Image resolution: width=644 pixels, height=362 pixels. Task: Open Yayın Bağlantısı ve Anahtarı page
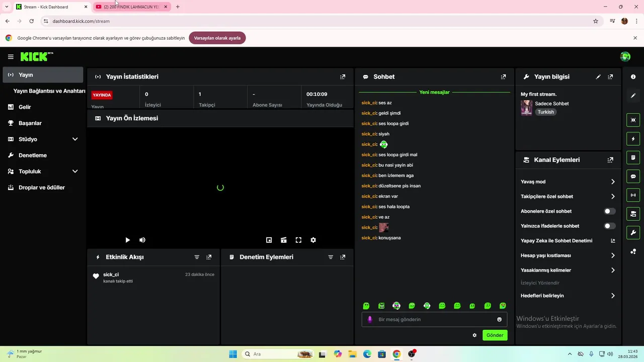(49, 91)
